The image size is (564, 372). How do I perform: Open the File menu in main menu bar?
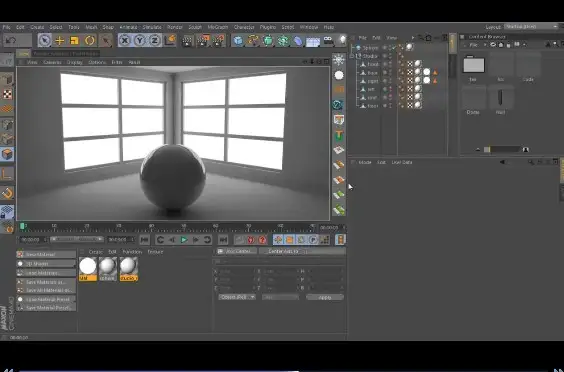6,27
